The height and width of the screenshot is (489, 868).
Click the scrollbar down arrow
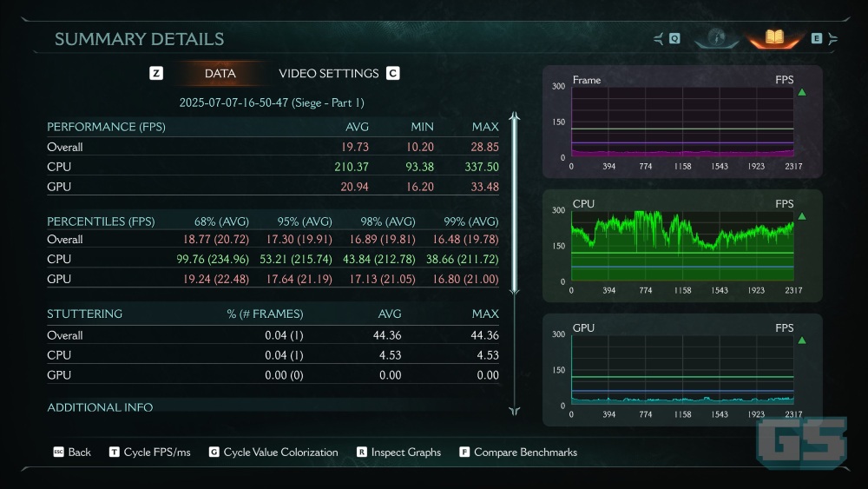click(514, 410)
